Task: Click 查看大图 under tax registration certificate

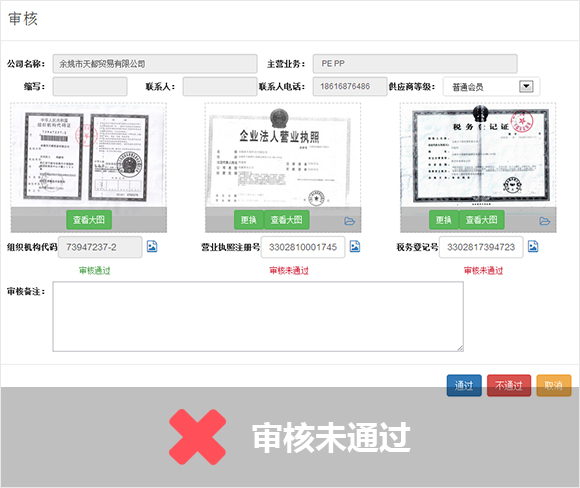Action: pyautogui.click(x=482, y=220)
